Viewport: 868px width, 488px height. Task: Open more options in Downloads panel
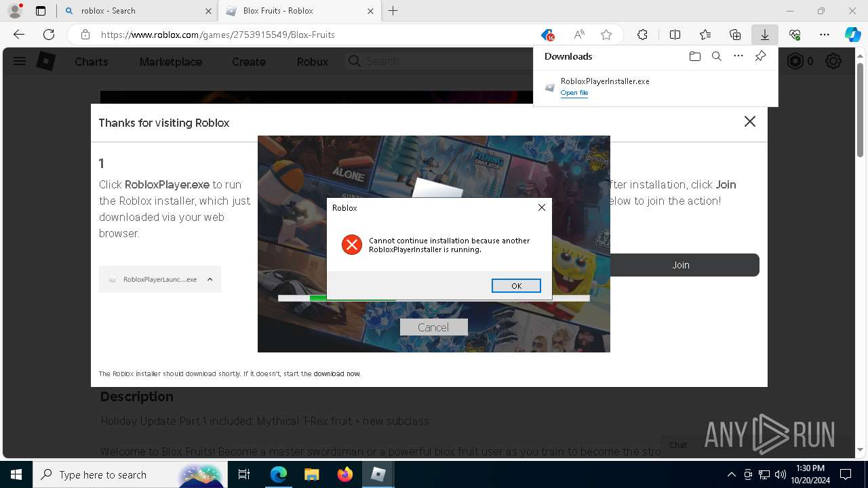coord(738,56)
